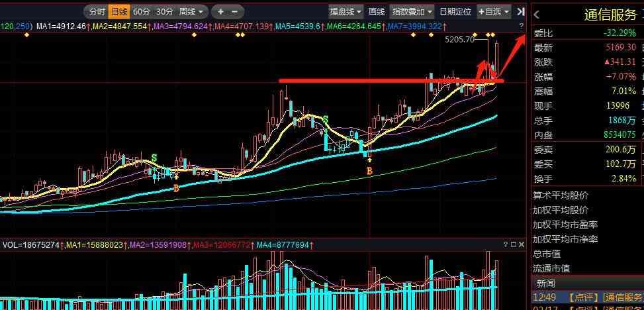Collapse side panel with the skip-arrow icon

pos(521,12)
